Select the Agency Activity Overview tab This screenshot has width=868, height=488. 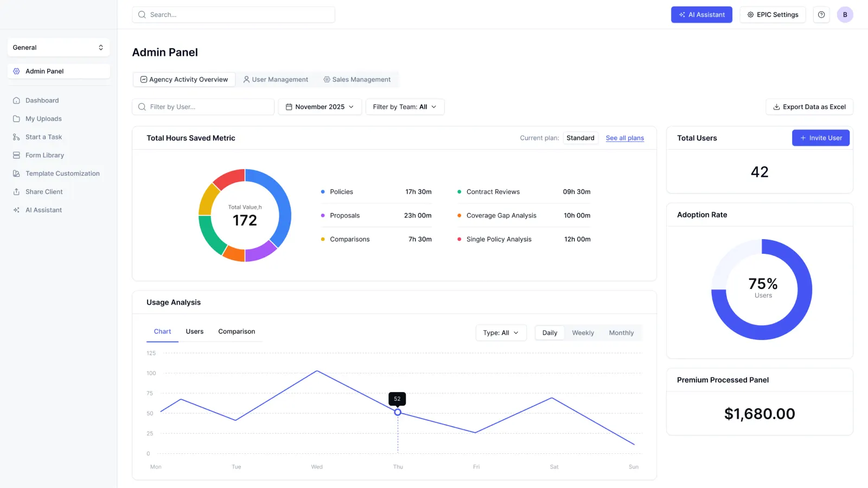pyautogui.click(x=184, y=80)
